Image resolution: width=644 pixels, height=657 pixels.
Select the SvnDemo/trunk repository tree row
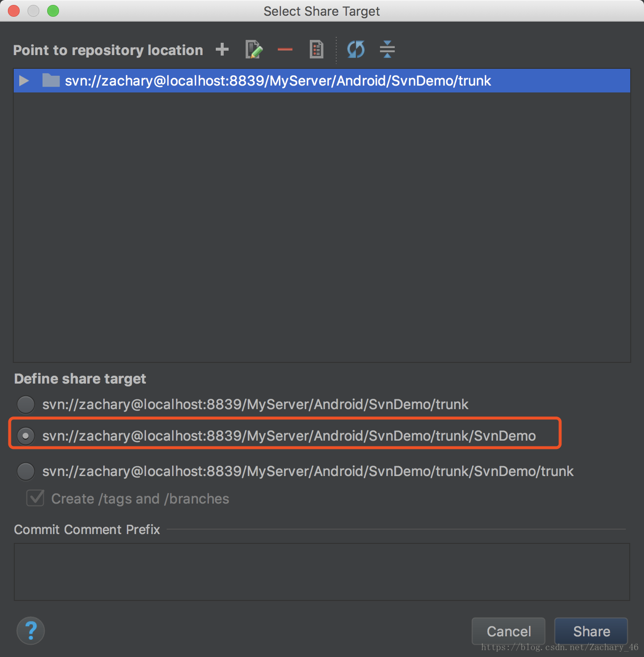322,81
